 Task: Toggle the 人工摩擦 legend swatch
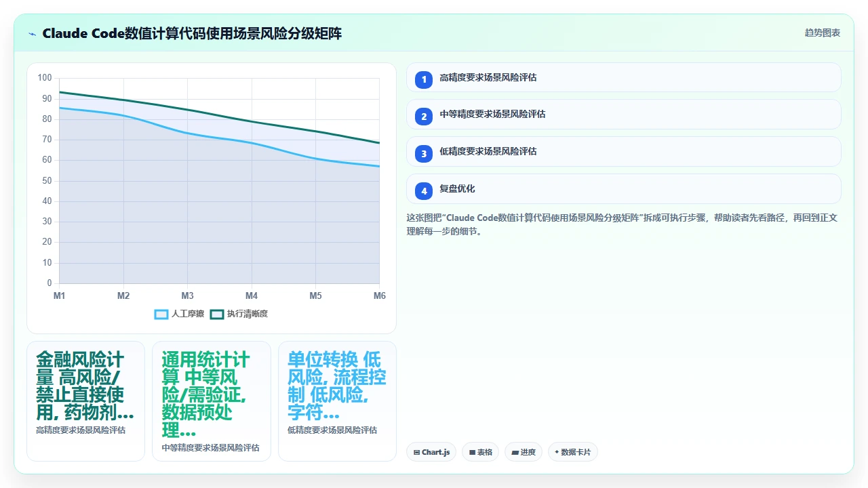[161, 314]
